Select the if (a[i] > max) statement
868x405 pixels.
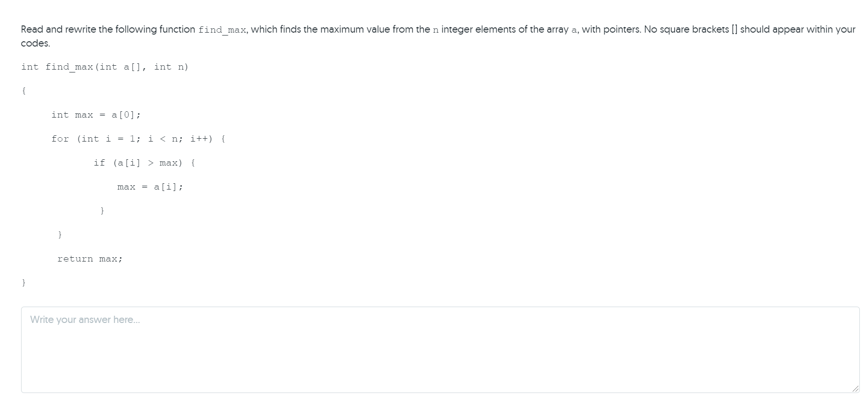[144, 163]
